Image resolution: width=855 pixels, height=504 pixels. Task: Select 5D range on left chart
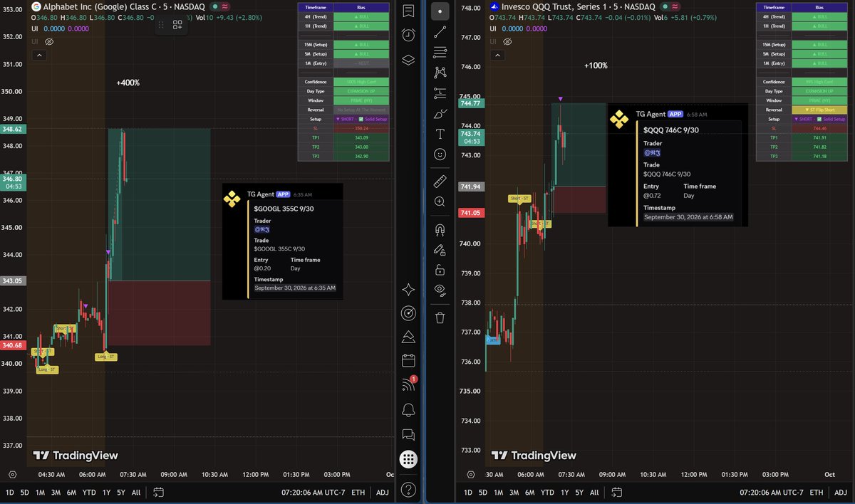click(x=25, y=492)
